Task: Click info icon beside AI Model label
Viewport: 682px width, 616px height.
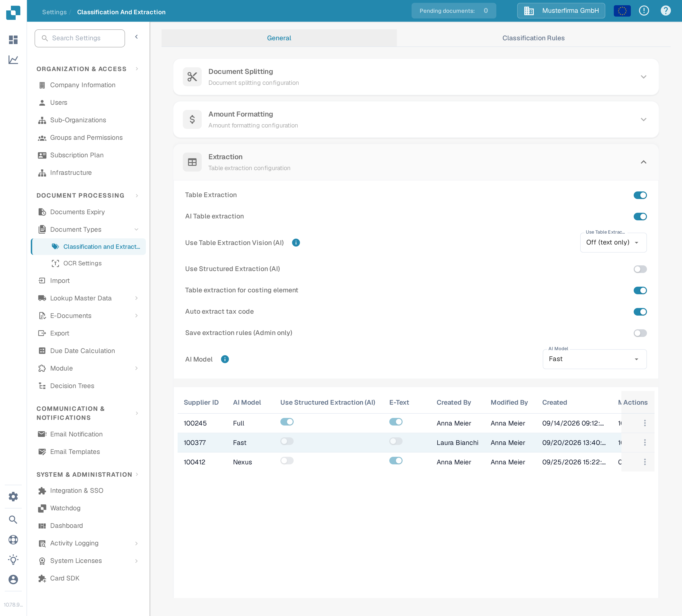Action: (x=225, y=359)
